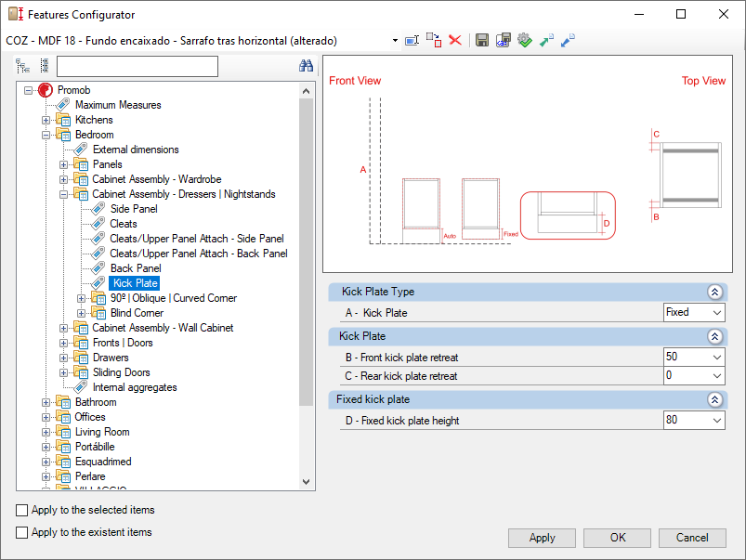This screenshot has height=560, width=746.
Task: Click the Kick Plate tag icon
Action: [x=98, y=283]
